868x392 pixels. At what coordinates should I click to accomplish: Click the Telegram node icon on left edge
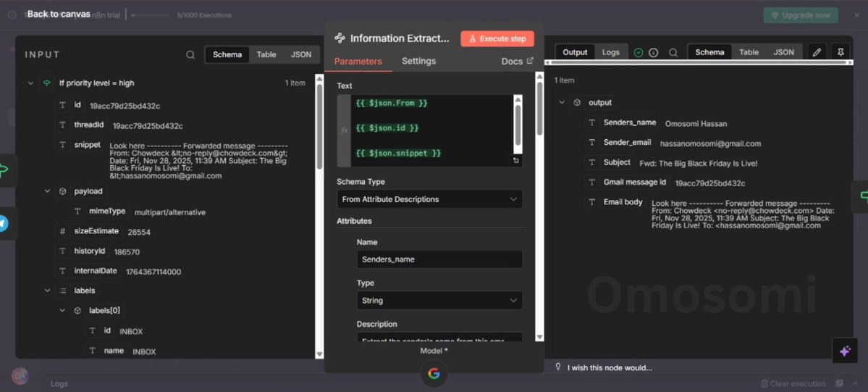[4, 224]
